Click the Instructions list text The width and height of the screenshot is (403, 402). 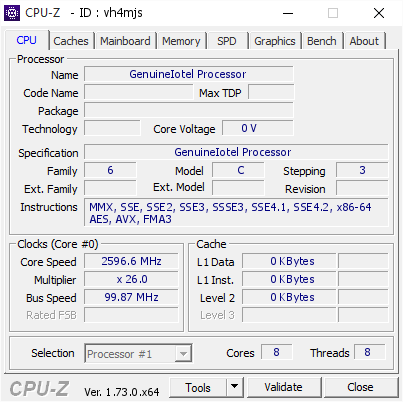click(236, 213)
